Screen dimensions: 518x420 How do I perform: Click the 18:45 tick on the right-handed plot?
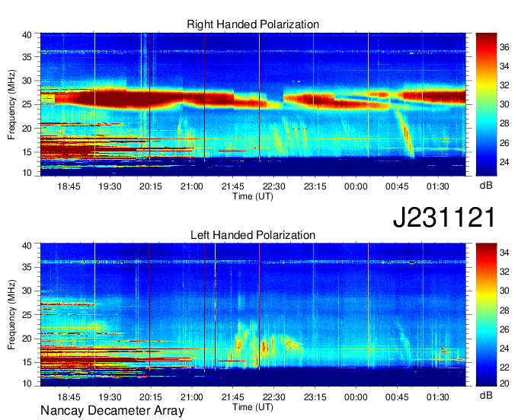69,186
